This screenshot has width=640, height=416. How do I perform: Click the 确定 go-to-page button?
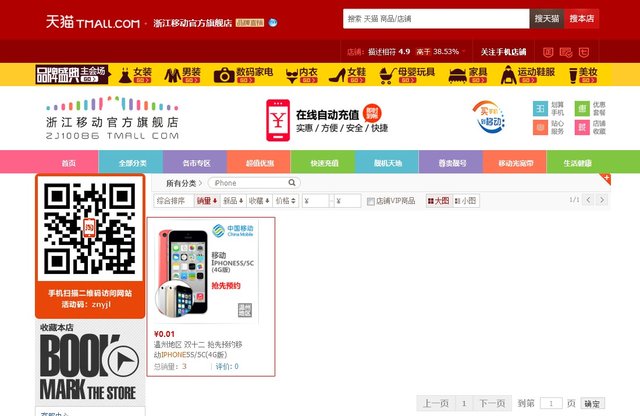(x=592, y=403)
